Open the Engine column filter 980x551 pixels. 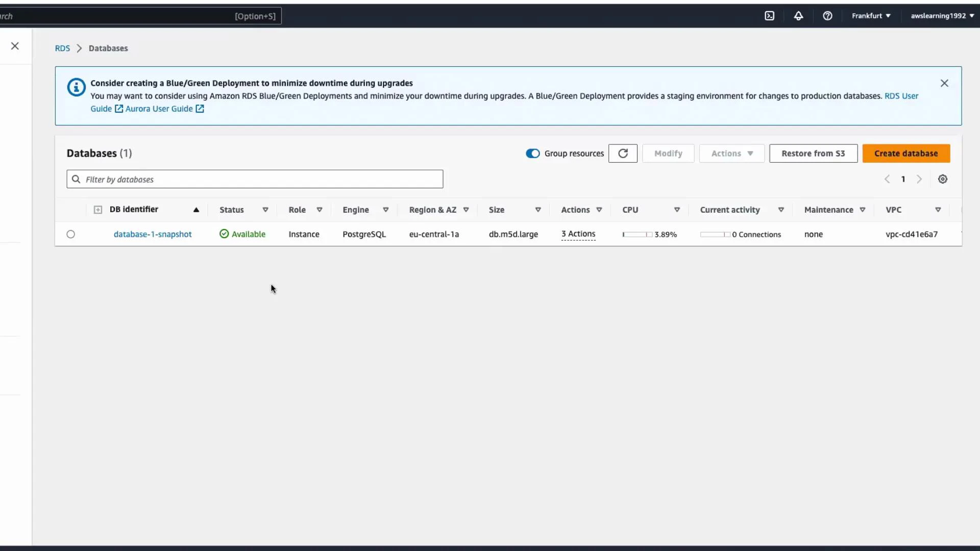pyautogui.click(x=385, y=210)
